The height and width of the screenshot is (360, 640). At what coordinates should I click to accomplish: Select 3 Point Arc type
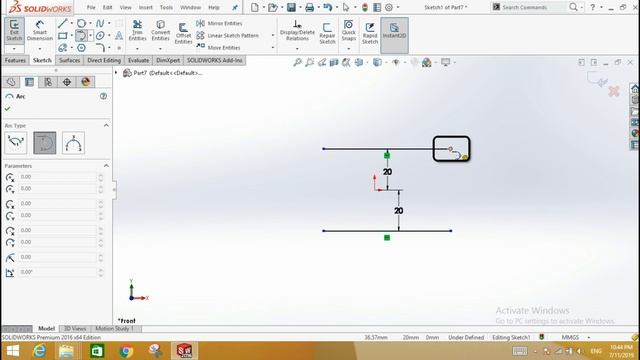pyautogui.click(x=73, y=143)
